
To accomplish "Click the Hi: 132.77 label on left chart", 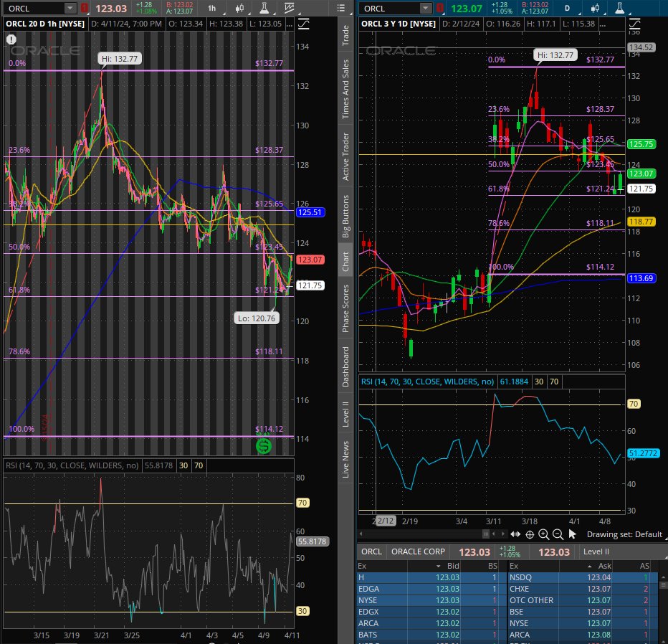I will pos(120,58).
